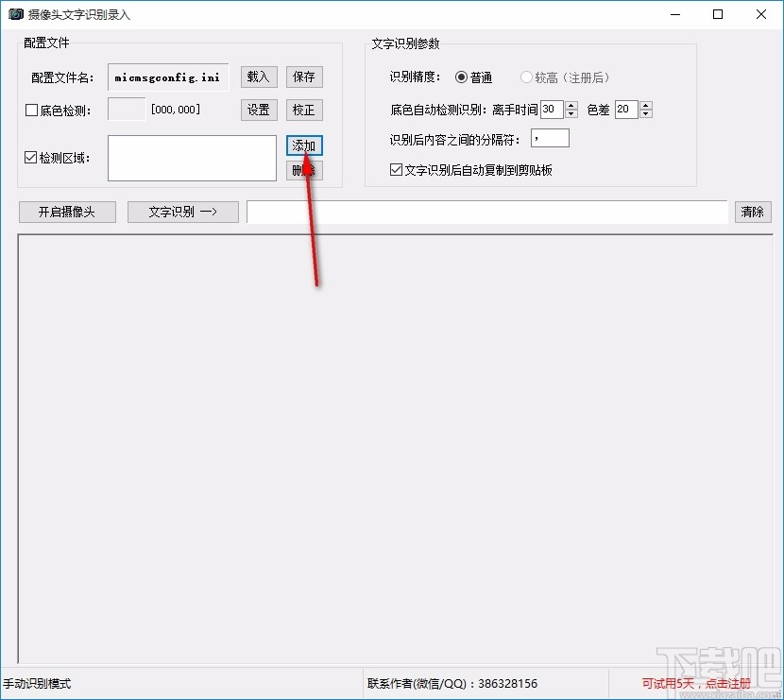
Task: Click the 保存 button to save config
Action: click(x=304, y=77)
